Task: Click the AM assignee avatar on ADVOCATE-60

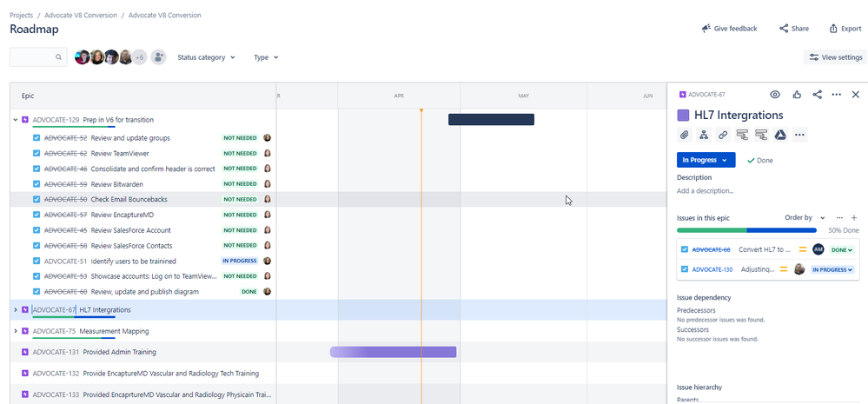Action: click(818, 249)
